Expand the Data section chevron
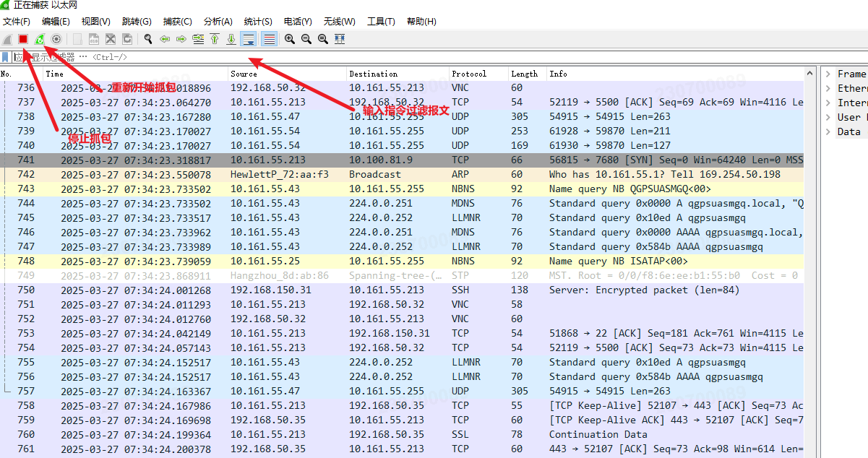The height and width of the screenshot is (458, 868). tap(828, 131)
